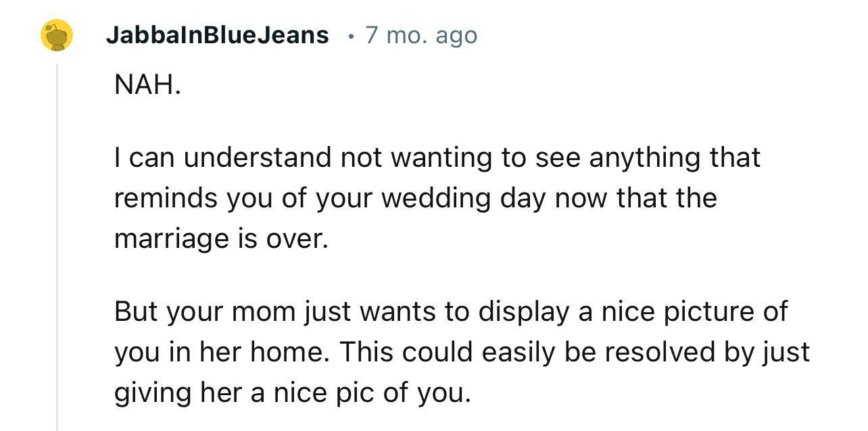
Task: Open the JabbaInBlueJeans username link
Action: [x=216, y=35]
